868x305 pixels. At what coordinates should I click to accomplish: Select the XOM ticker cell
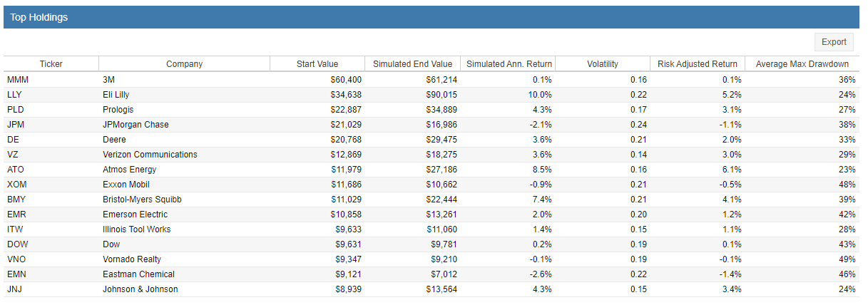coord(17,185)
